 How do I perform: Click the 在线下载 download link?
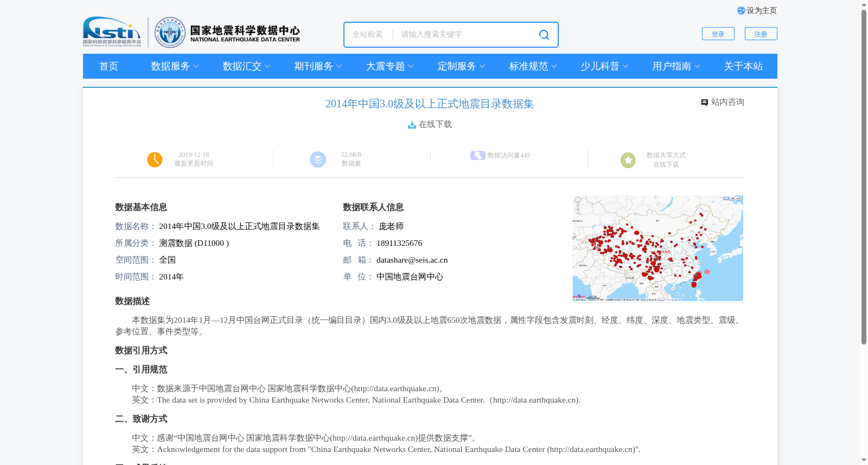click(x=435, y=125)
